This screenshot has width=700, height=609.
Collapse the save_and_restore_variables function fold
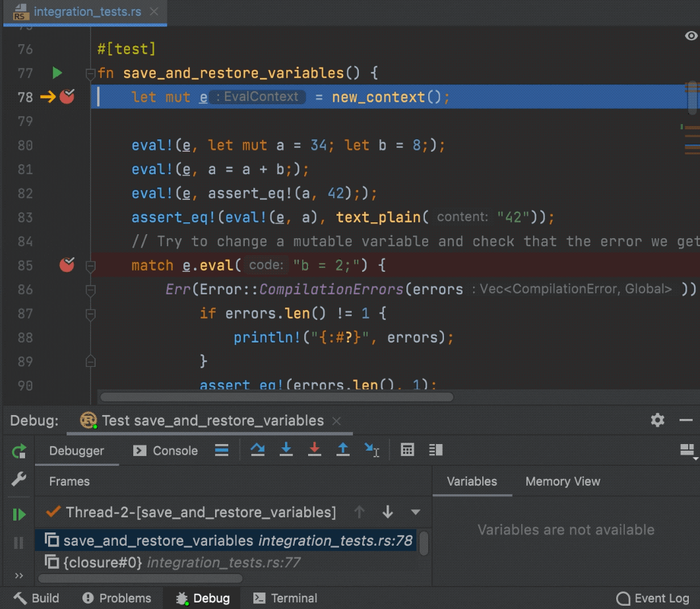(90, 73)
